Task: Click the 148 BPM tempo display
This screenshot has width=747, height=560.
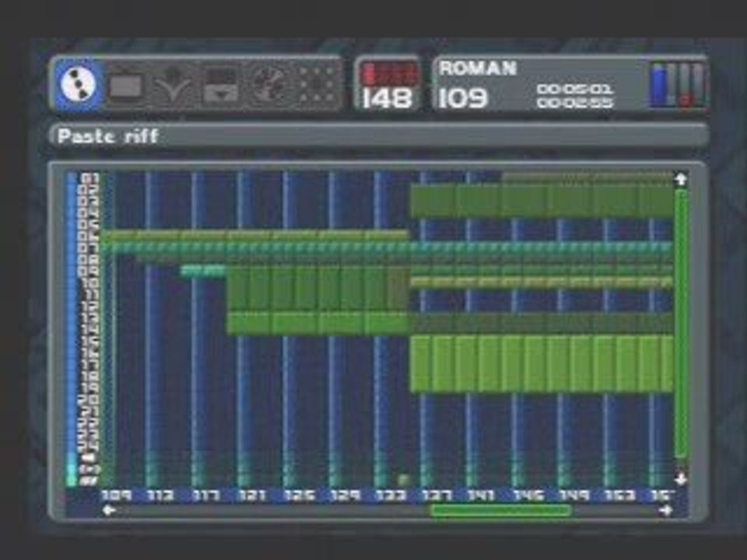Action: (387, 99)
